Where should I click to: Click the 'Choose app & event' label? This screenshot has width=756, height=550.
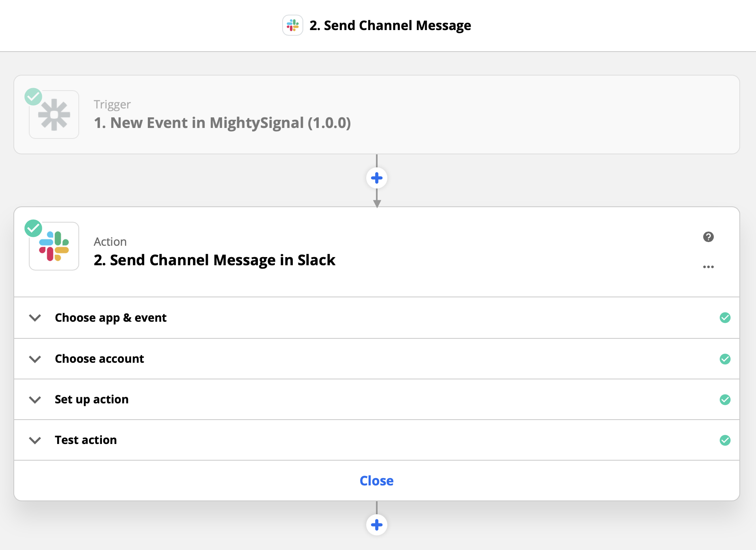111,318
